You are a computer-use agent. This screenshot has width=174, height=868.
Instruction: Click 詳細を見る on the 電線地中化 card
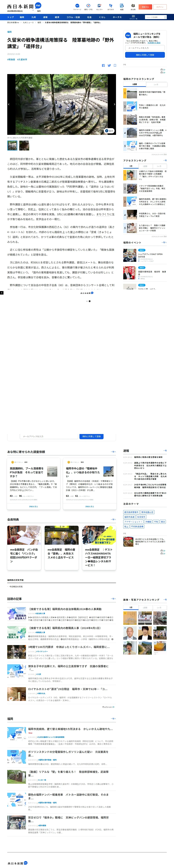click(89, 506)
